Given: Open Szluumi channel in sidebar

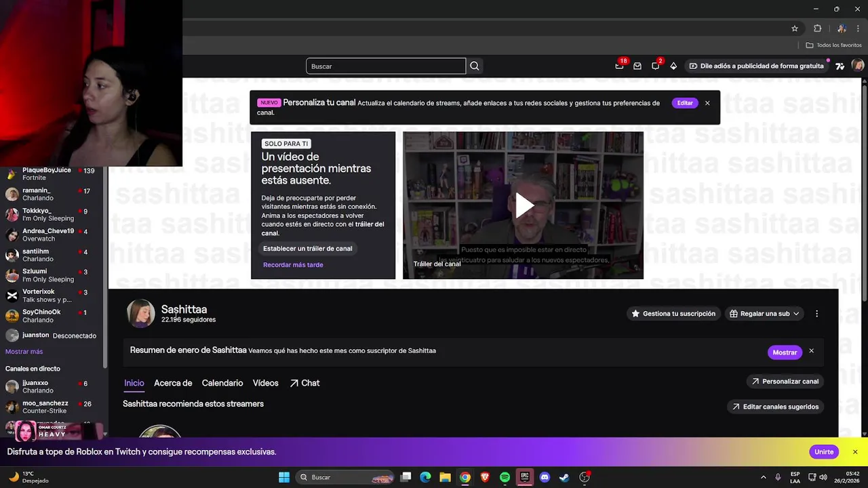Looking at the screenshot, I should point(53,276).
